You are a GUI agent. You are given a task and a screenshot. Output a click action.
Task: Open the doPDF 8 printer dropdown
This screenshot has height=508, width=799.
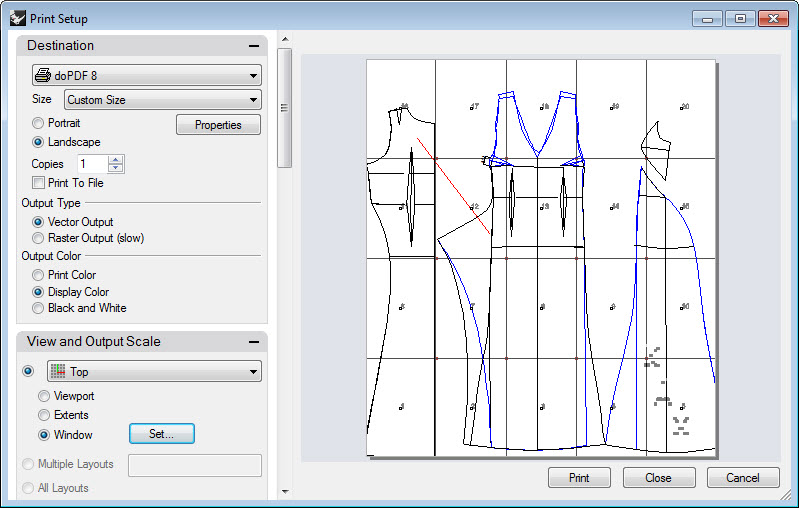(147, 75)
